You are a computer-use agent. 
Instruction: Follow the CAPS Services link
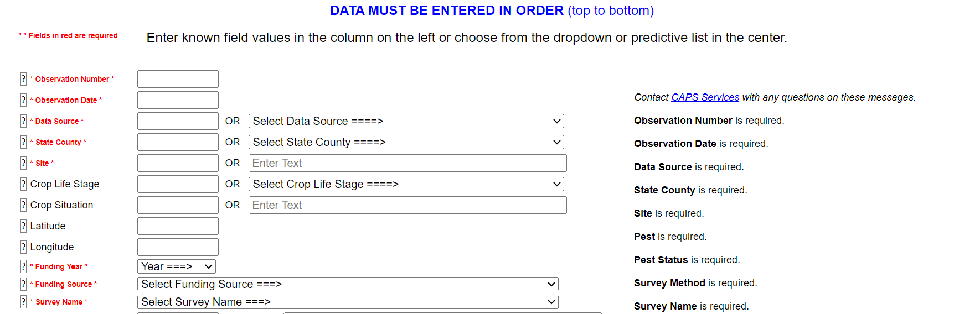[x=705, y=97]
